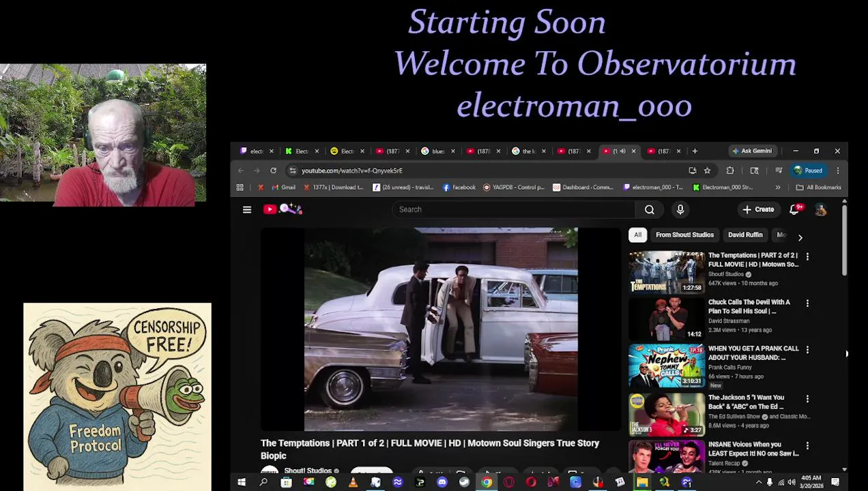Open the (26 unread) Yahoo mail bookmark
Viewport: 868px width, 491px height.
[x=403, y=188]
